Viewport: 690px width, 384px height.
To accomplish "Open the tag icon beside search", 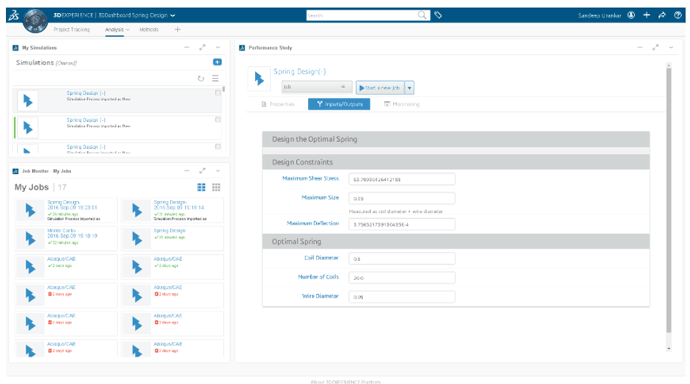I will (438, 15).
